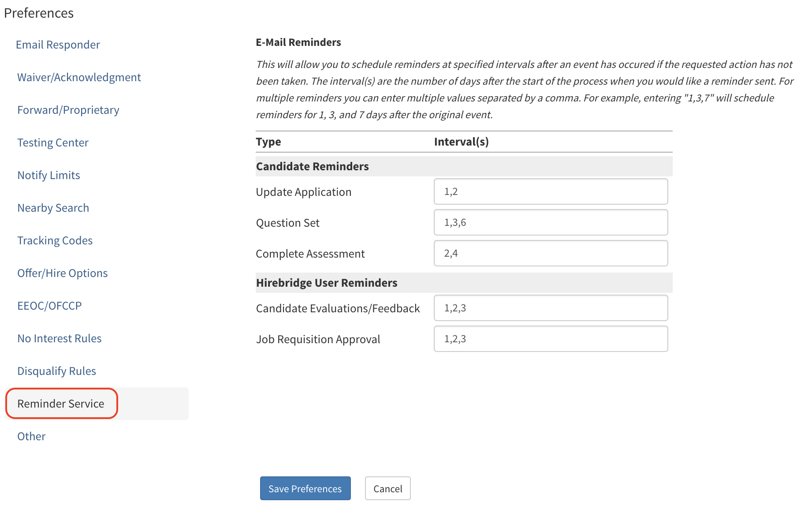
Task: Open No Interest Rules section
Action: [59, 338]
